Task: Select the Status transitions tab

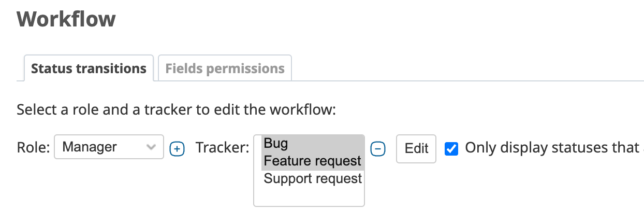Action: [x=89, y=68]
